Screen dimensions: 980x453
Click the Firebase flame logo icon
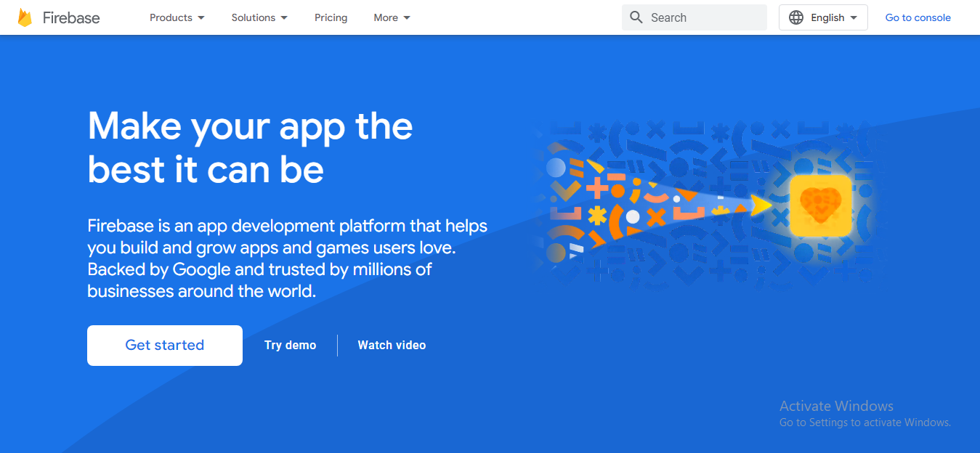click(25, 17)
